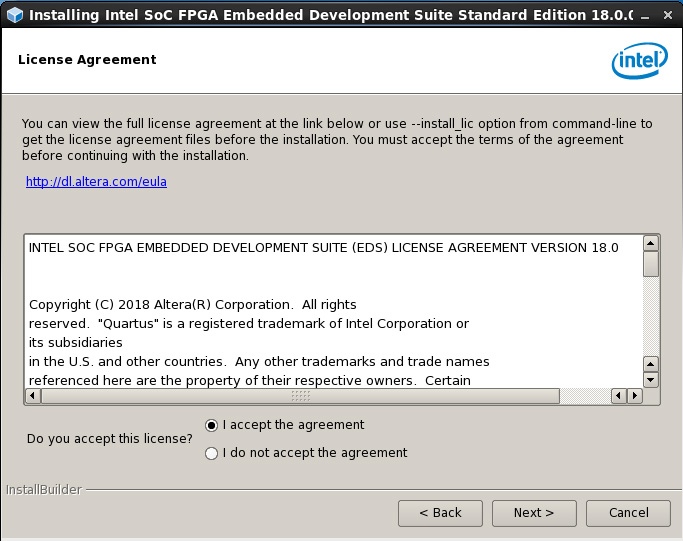The image size is (683, 541).
Task: Click the left arrow beside the right scroll arrow
Action: [x=619, y=396]
